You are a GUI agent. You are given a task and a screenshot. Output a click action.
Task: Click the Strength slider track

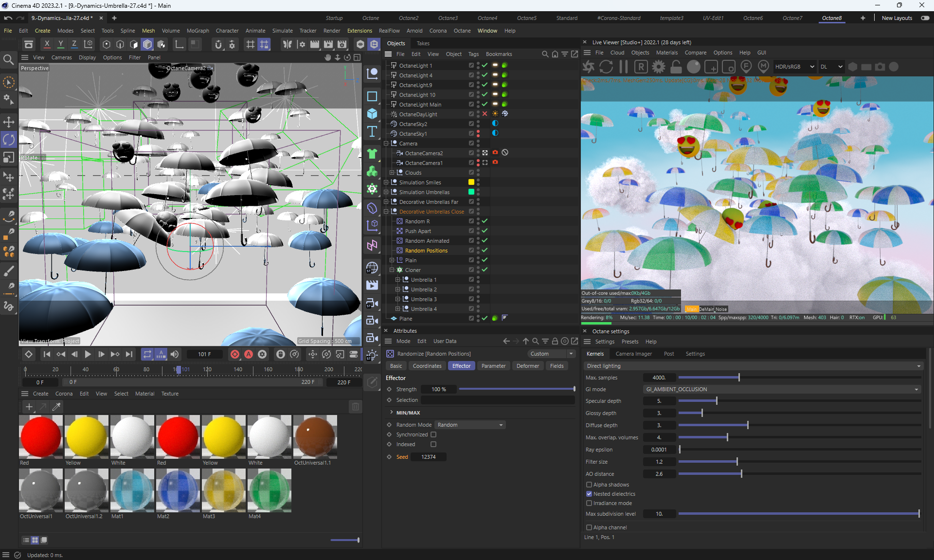coord(516,389)
